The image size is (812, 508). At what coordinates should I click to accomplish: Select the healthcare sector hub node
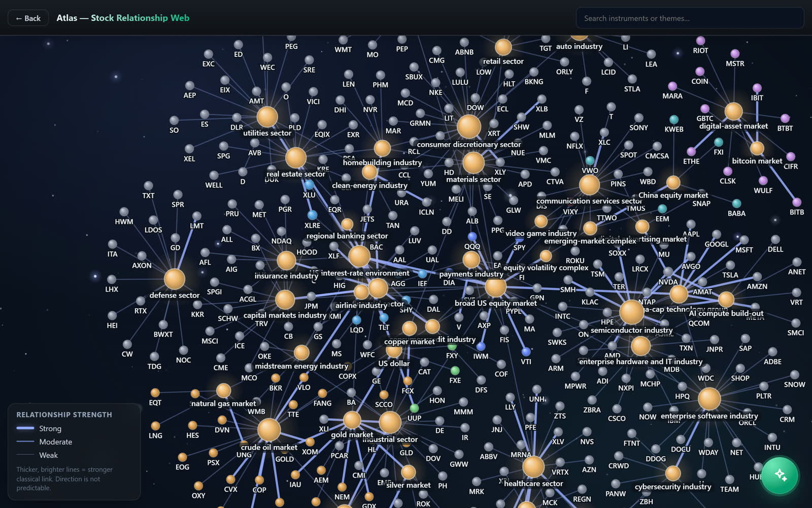tap(533, 467)
